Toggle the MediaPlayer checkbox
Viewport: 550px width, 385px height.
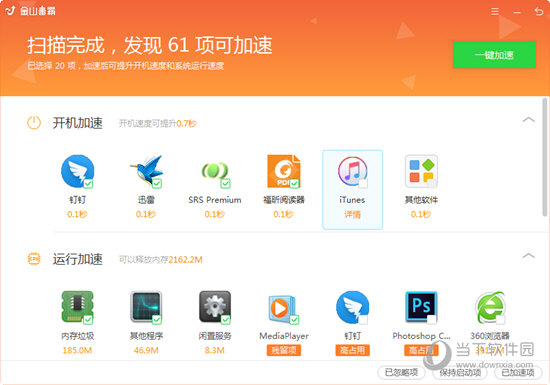coord(294,319)
